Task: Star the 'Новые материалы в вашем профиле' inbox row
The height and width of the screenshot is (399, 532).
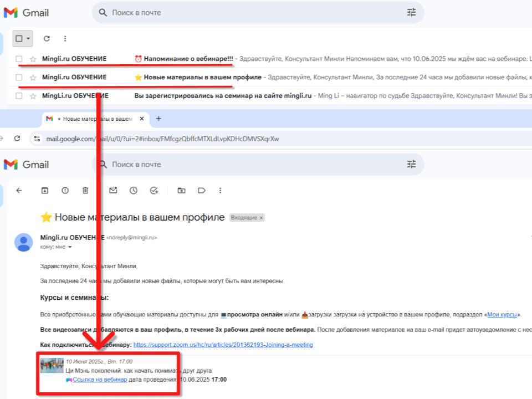Action: click(x=33, y=78)
